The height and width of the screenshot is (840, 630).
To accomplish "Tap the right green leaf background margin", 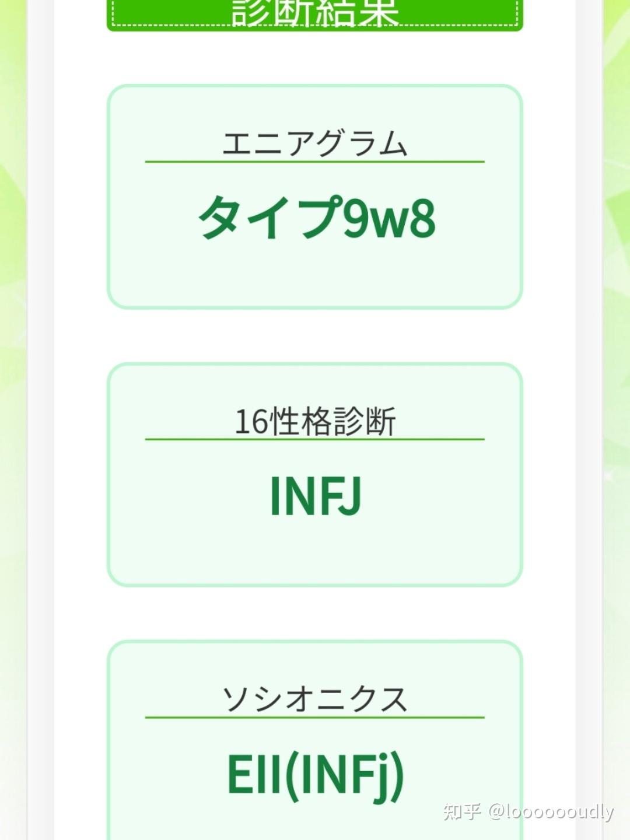I will pos(617,408).
